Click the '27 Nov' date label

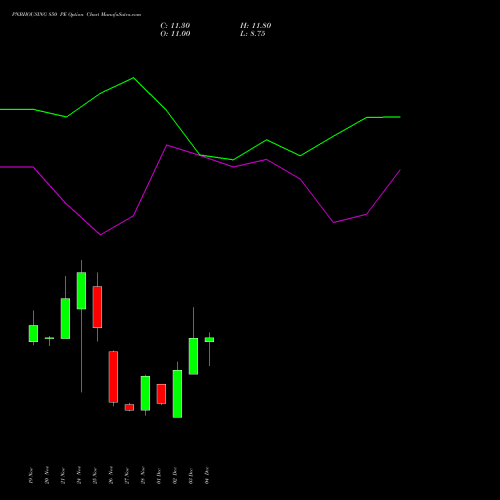[x=127, y=476]
